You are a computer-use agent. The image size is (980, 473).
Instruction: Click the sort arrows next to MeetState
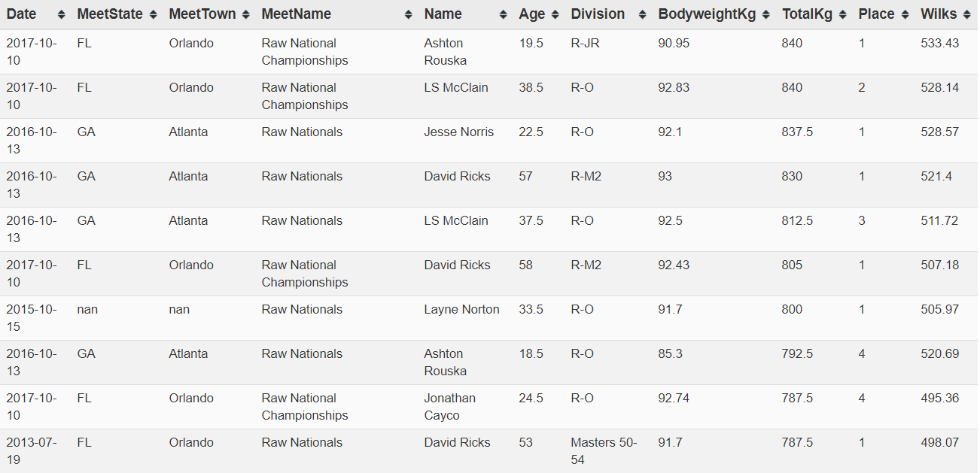click(154, 14)
